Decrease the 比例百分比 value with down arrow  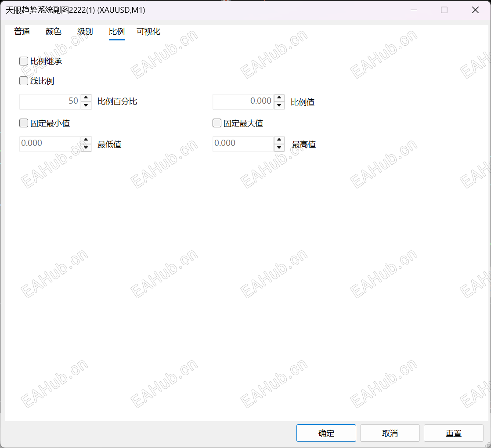[86, 105]
